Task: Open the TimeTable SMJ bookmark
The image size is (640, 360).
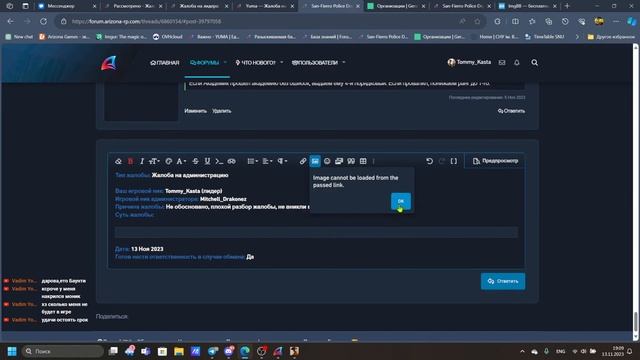Action: (544, 37)
